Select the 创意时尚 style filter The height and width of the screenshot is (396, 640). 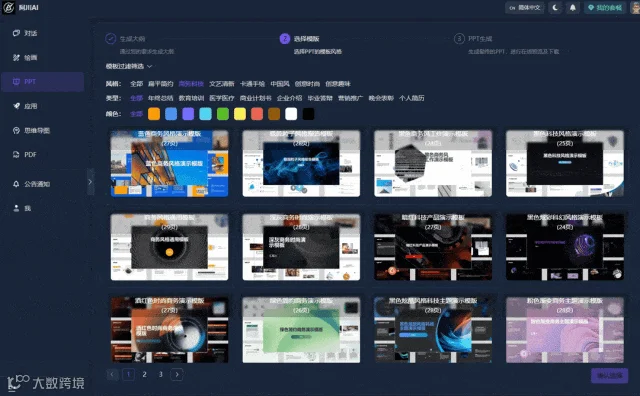click(307, 84)
